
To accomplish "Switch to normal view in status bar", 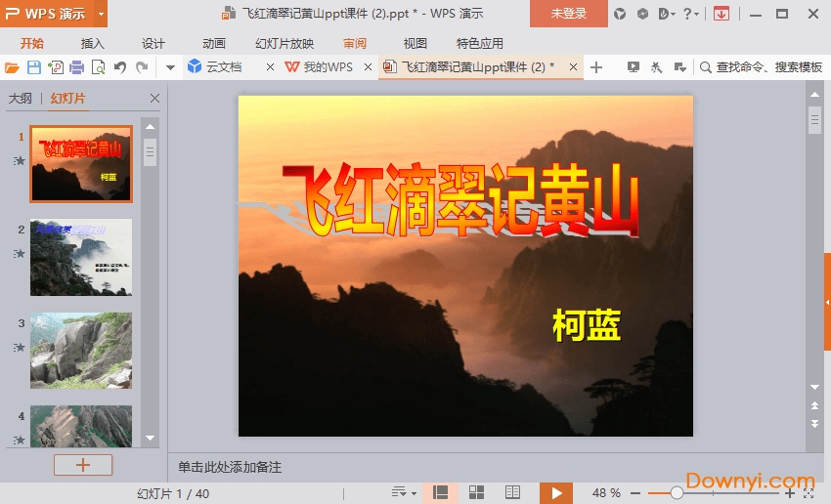I will [440, 493].
